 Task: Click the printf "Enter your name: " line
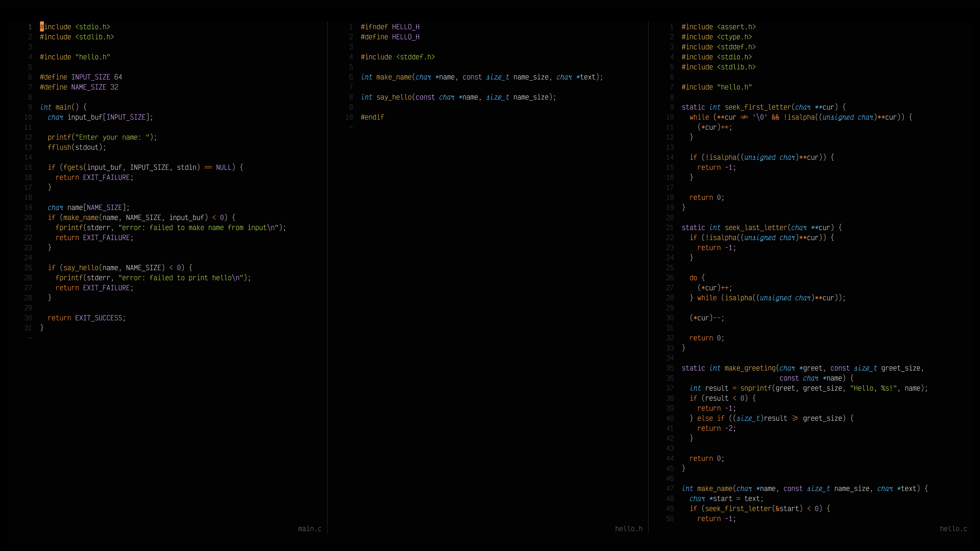click(x=102, y=137)
